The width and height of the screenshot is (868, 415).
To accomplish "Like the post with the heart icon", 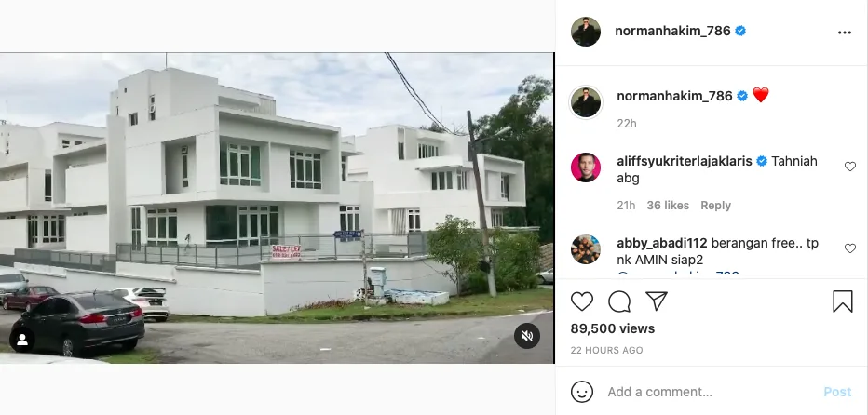I will 582,301.
